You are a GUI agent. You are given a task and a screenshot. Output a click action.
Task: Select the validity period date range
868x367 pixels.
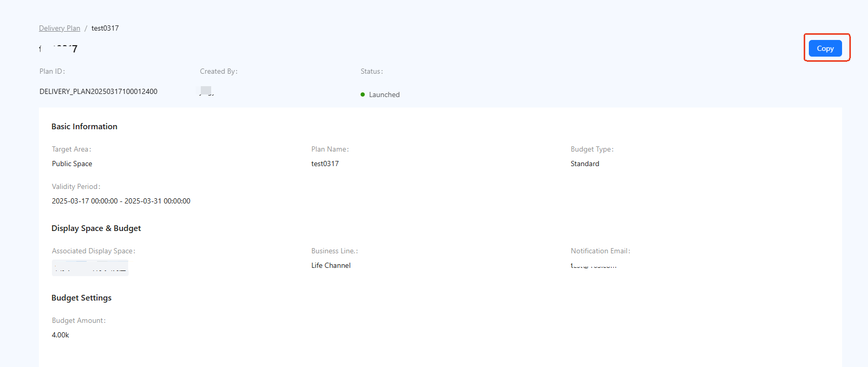click(x=121, y=201)
